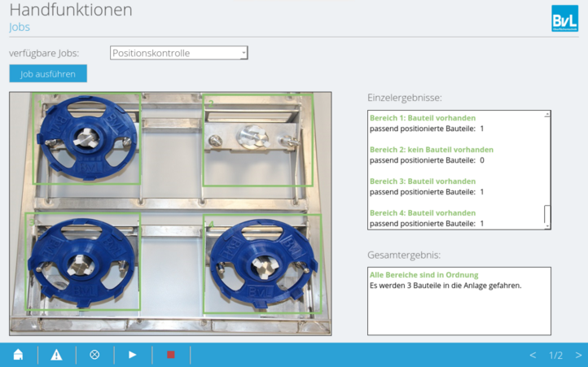
Task: Select the empty top-right tray region
Action: (256, 138)
